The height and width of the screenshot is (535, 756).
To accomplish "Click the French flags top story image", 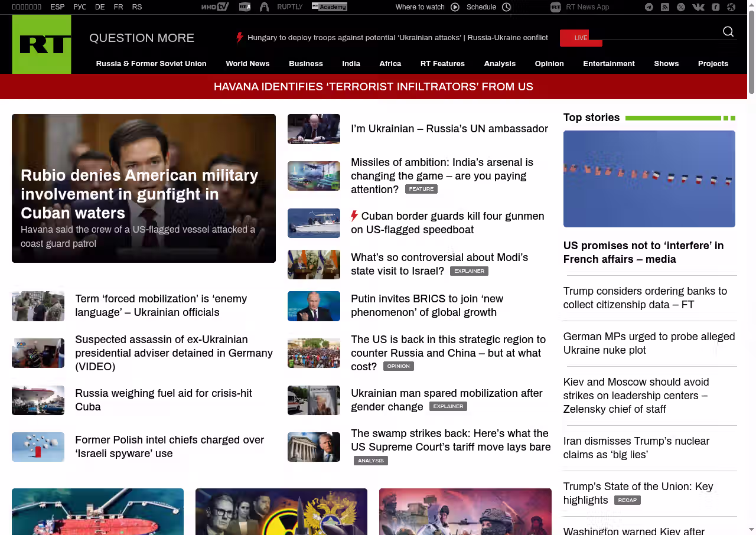I will [649, 179].
